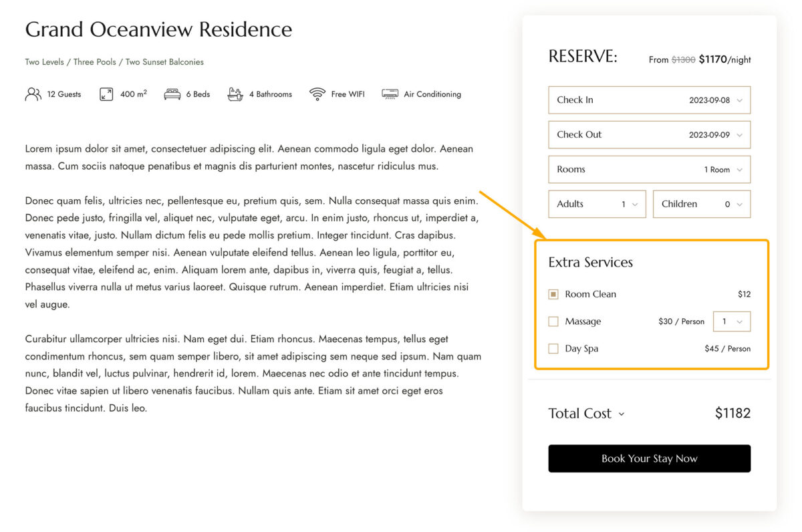Enable the Massage extra service
Viewport: 802px width, 532px height.
point(553,321)
